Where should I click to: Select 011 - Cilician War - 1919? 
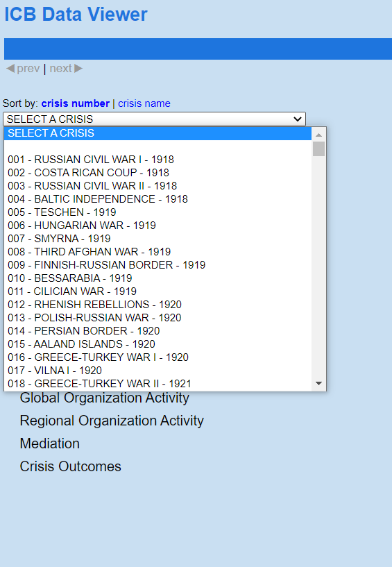(x=157, y=291)
